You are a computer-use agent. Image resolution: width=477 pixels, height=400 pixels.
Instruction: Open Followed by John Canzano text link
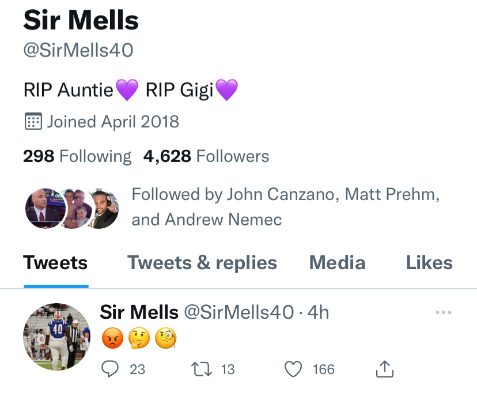pos(285,207)
